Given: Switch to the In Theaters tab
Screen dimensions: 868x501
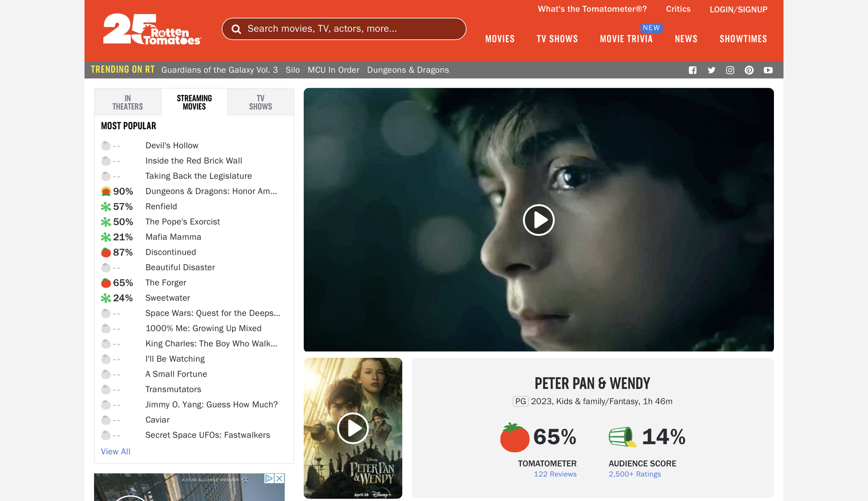Looking at the screenshot, I should 127,102.
